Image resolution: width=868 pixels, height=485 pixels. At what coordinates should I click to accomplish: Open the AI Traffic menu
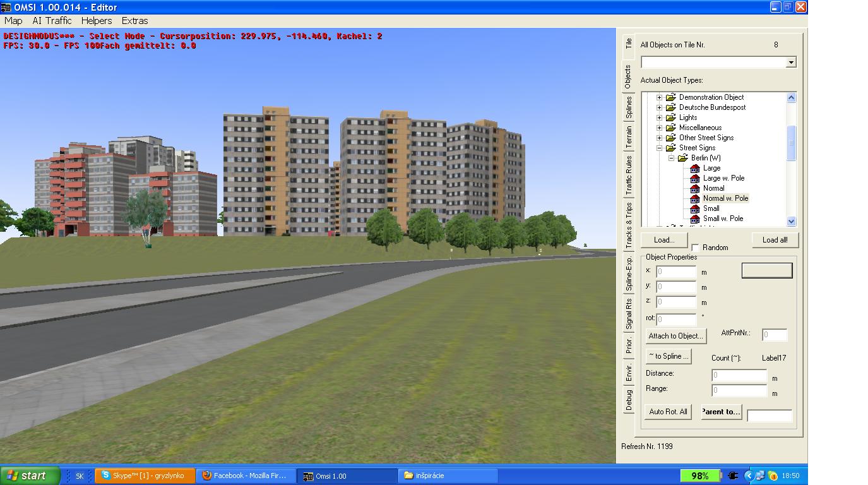pos(52,21)
